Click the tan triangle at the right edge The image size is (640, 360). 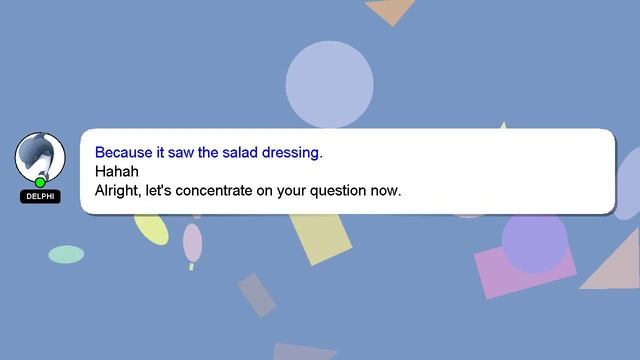(x=612, y=261)
